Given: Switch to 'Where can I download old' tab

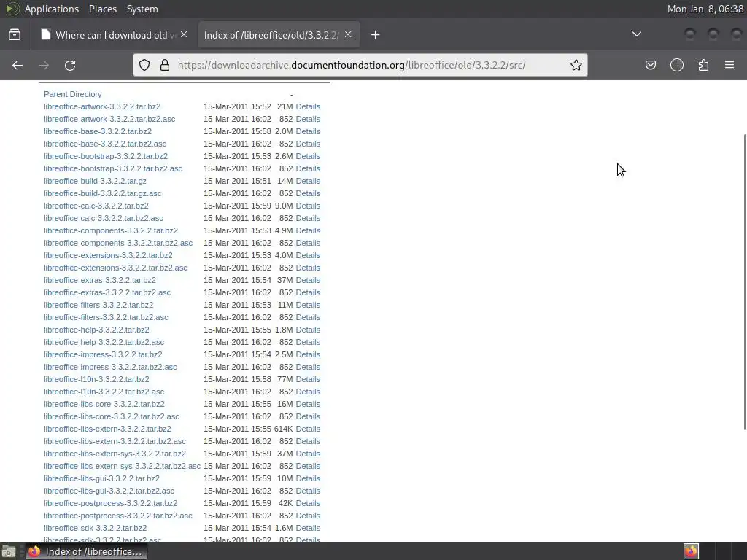Looking at the screenshot, I should 115,35.
